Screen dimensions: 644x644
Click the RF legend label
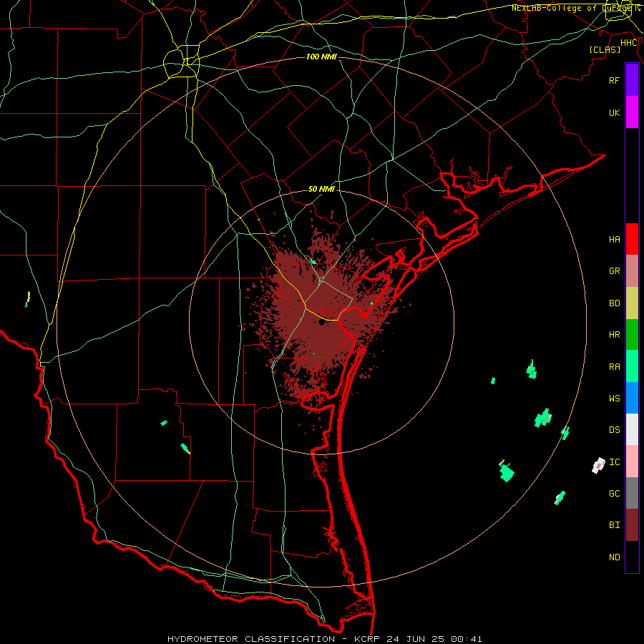614,80
